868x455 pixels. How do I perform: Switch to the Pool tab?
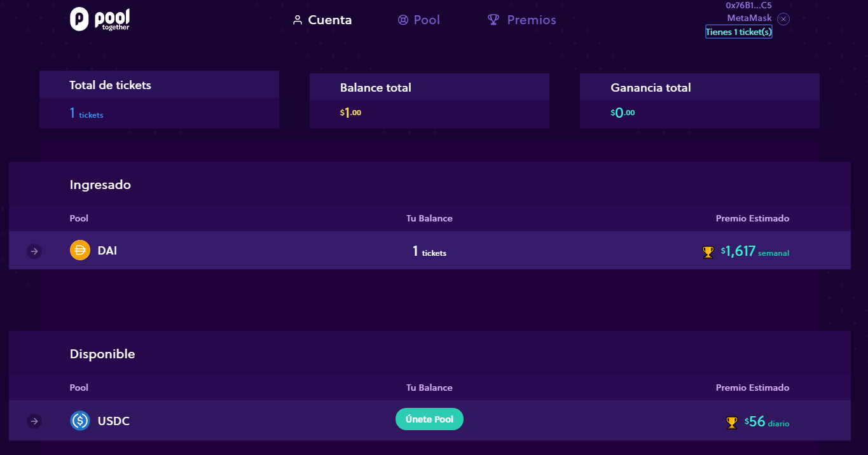tap(419, 20)
